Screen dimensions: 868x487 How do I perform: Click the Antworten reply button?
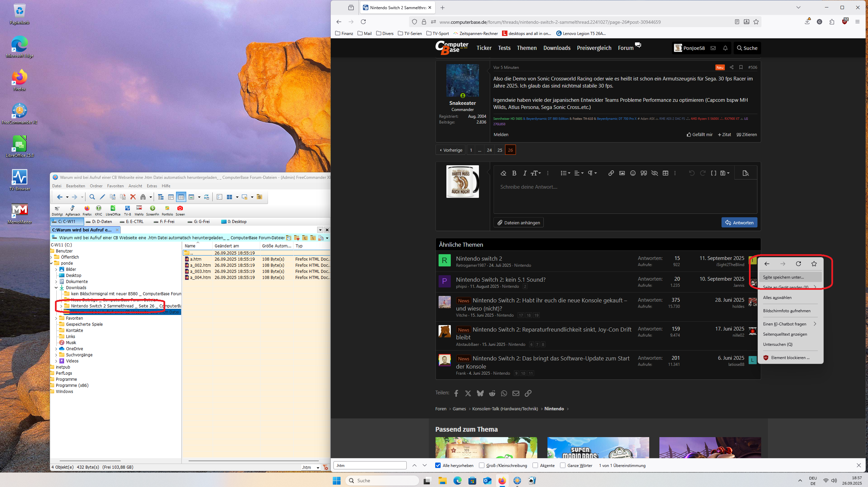tap(739, 223)
